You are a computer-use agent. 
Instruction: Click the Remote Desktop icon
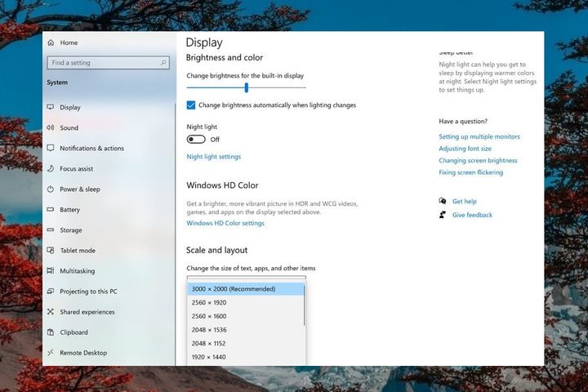[x=51, y=353]
